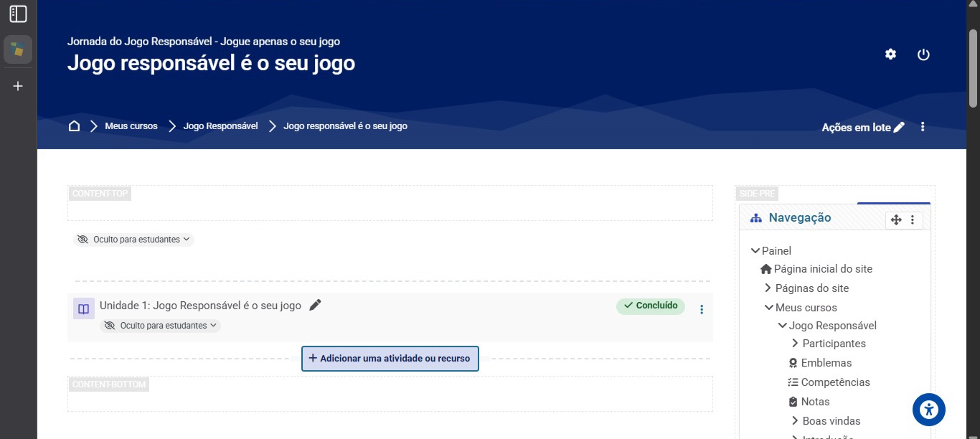The image size is (980, 439).
Task: Go to home via breadcrumb house icon
Action: click(74, 126)
